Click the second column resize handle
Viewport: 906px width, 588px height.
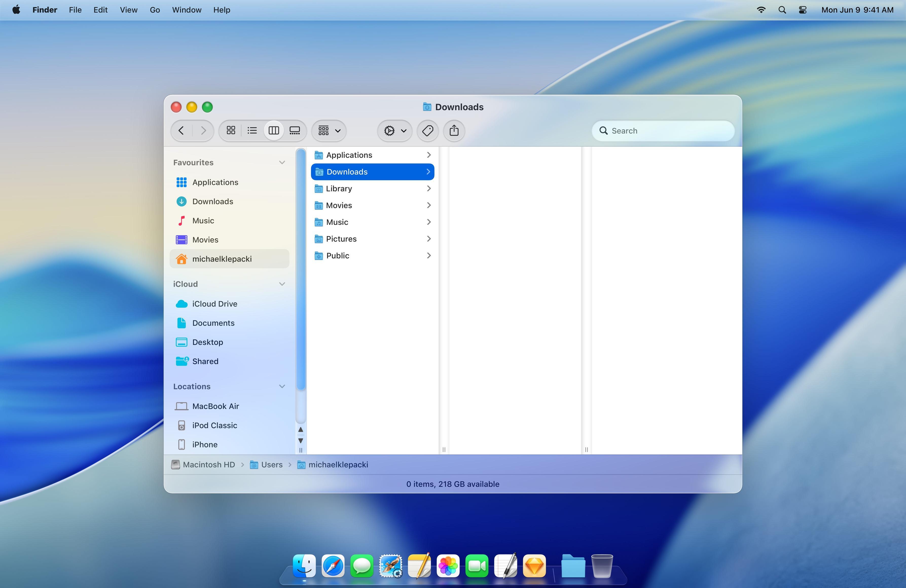click(x=587, y=450)
